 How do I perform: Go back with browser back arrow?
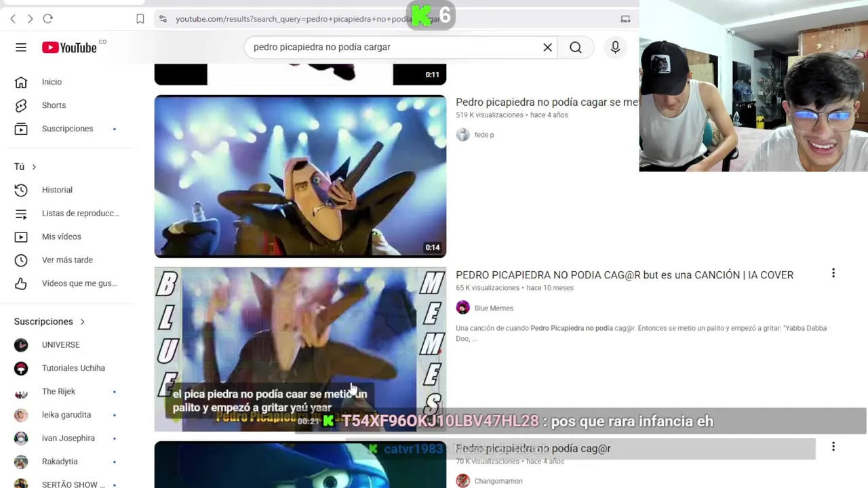coord(13,19)
